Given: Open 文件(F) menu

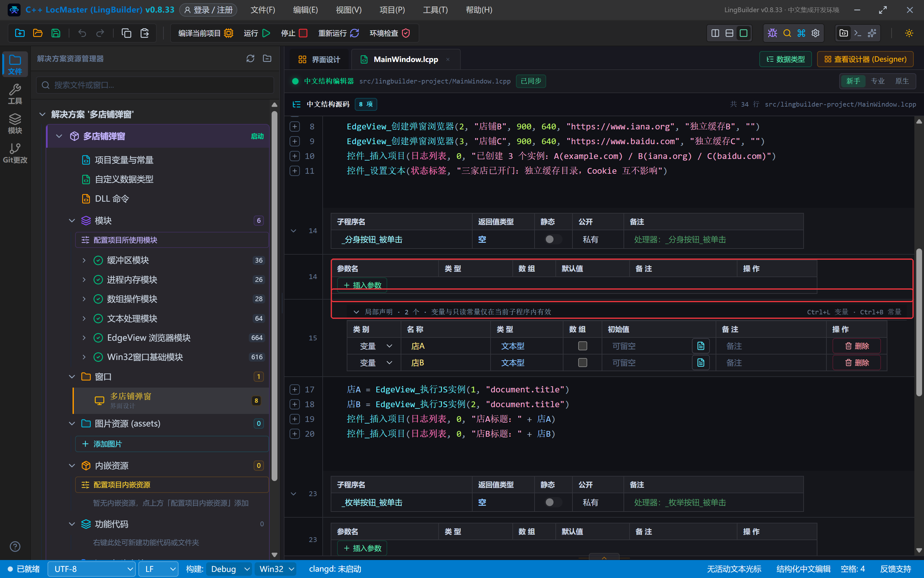Looking at the screenshot, I should 263,10.
